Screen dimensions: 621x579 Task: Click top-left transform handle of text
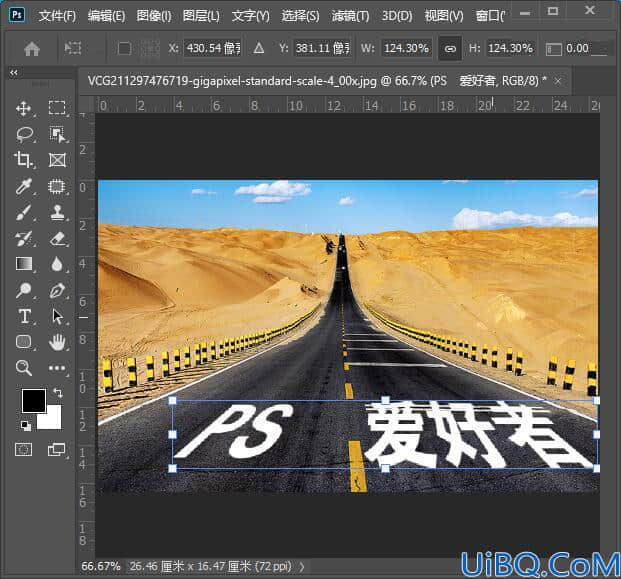click(172, 400)
